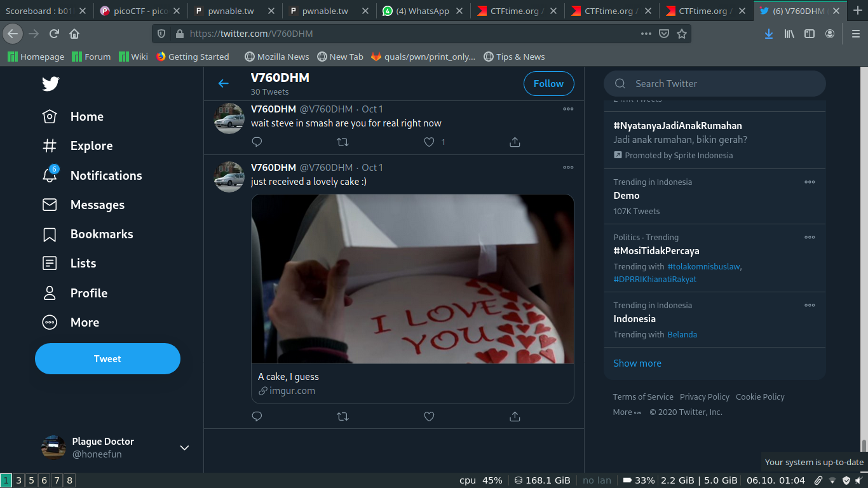Retweet the 'wait steve in smash' tweet
Viewport: 868px width, 488px height.
coord(342,142)
